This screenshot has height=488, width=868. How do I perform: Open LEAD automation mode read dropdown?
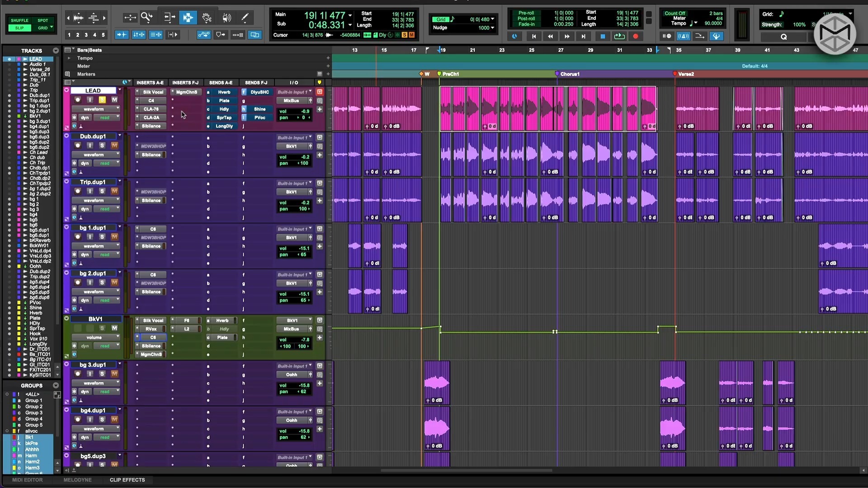(x=106, y=117)
